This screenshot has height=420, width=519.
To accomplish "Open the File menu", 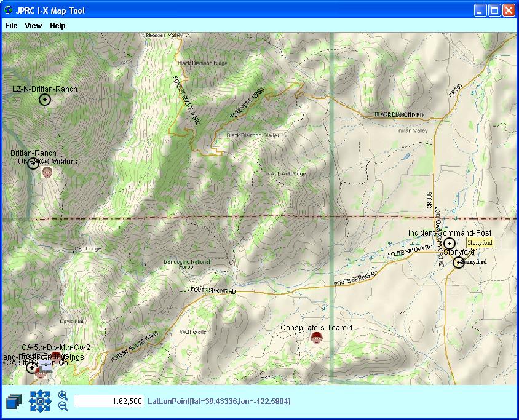I will (12, 26).
